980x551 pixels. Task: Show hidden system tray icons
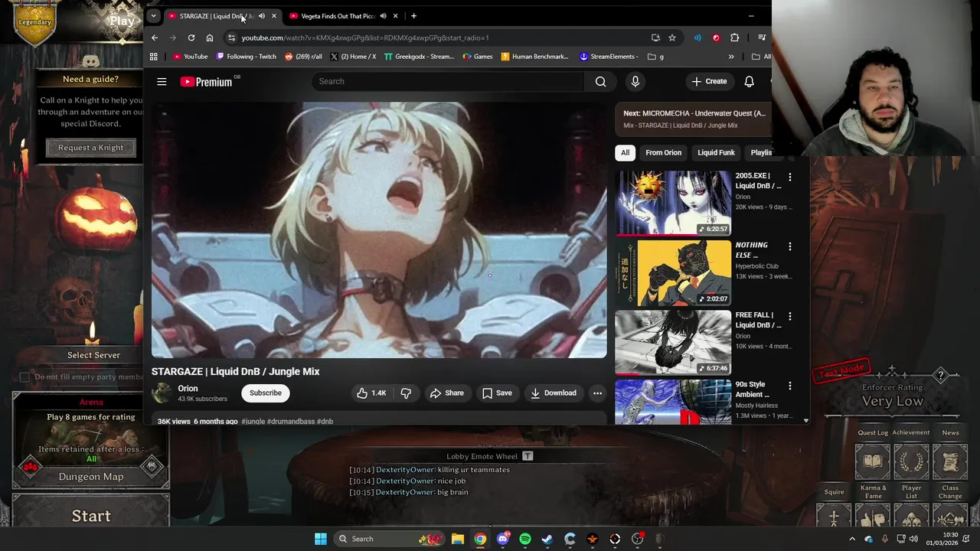(851, 539)
